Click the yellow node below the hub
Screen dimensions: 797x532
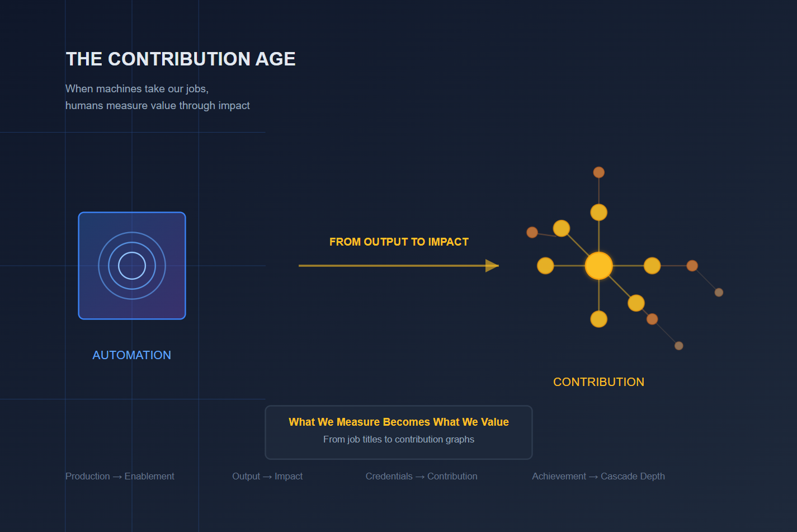pyautogui.click(x=598, y=319)
